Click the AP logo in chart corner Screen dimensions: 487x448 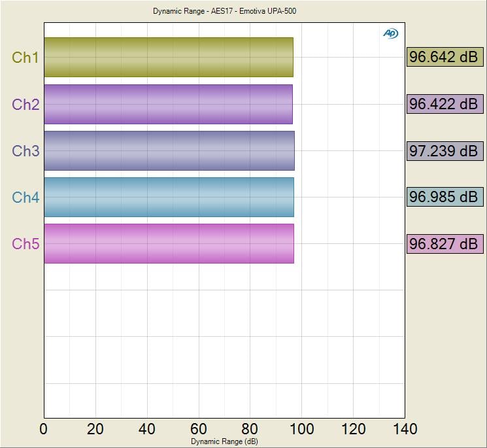(390, 34)
